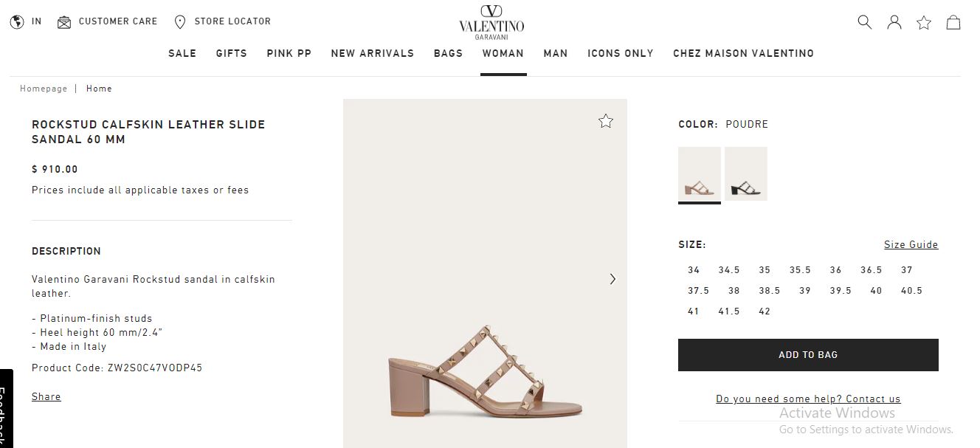Open the Woman menu
The image size is (980, 448).
[503, 53]
